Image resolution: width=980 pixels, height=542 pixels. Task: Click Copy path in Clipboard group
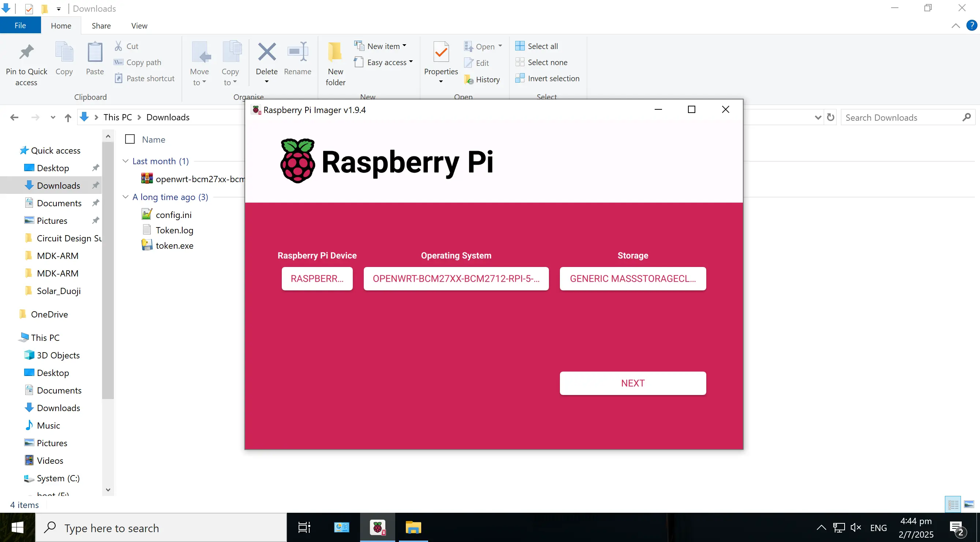pyautogui.click(x=138, y=62)
